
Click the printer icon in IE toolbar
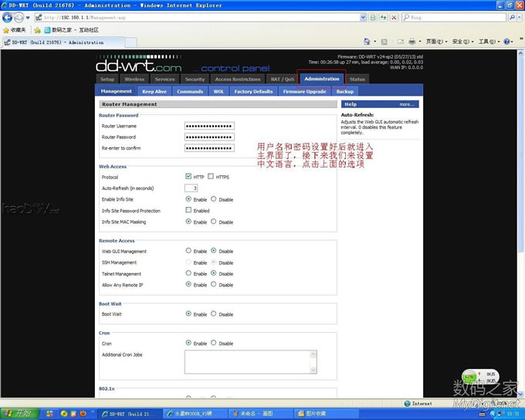point(412,42)
